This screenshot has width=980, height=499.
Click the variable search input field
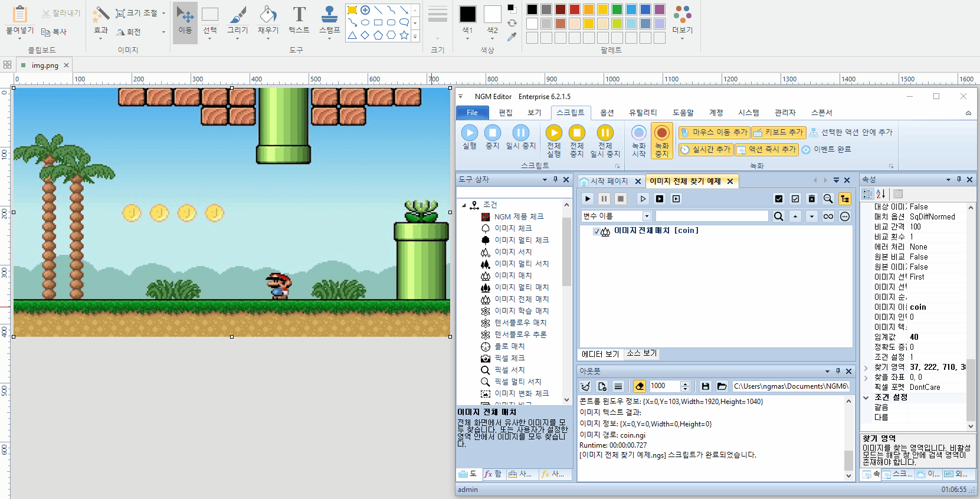click(712, 216)
